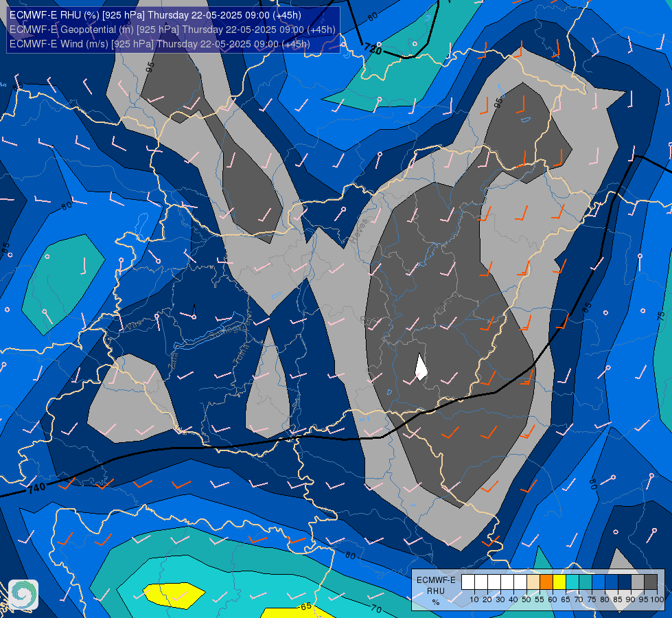
Task: Click the white legend swatch above 10
Action: (x=468, y=582)
